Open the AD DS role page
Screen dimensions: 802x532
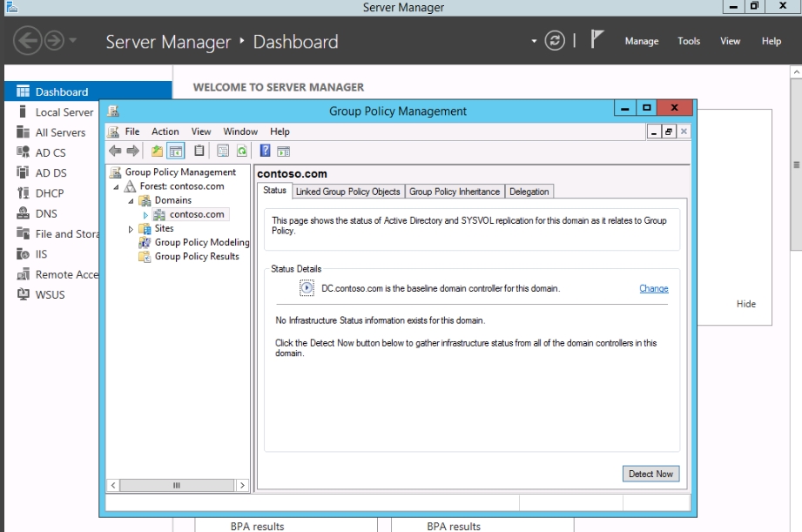[x=51, y=173]
